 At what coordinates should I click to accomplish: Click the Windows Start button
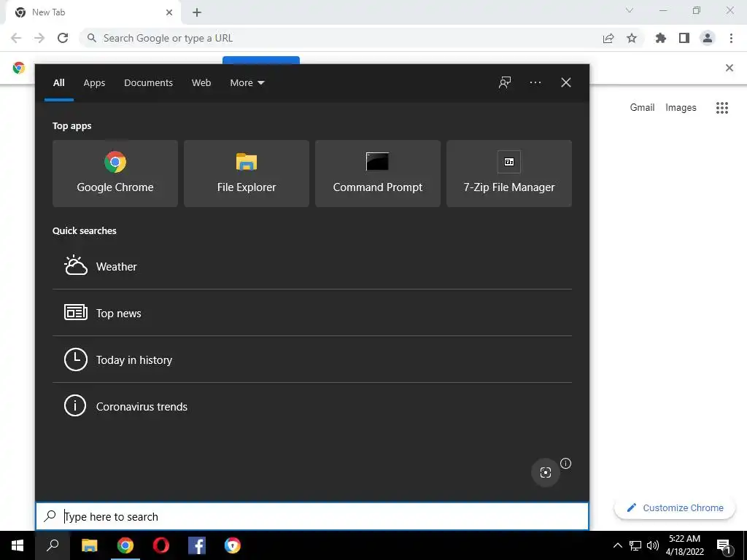point(18,545)
